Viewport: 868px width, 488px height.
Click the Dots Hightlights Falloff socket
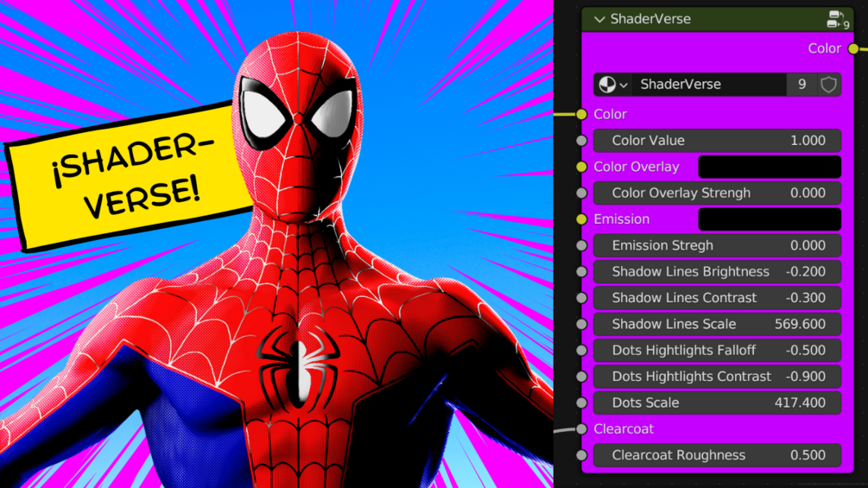tap(581, 350)
